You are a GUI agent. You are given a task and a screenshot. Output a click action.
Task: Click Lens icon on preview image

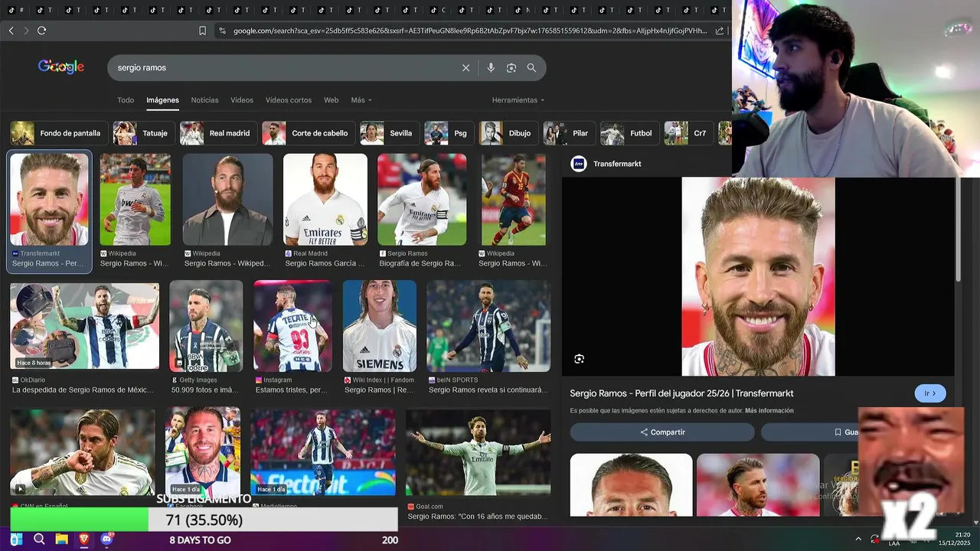pyautogui.click(x=579, y=359)
